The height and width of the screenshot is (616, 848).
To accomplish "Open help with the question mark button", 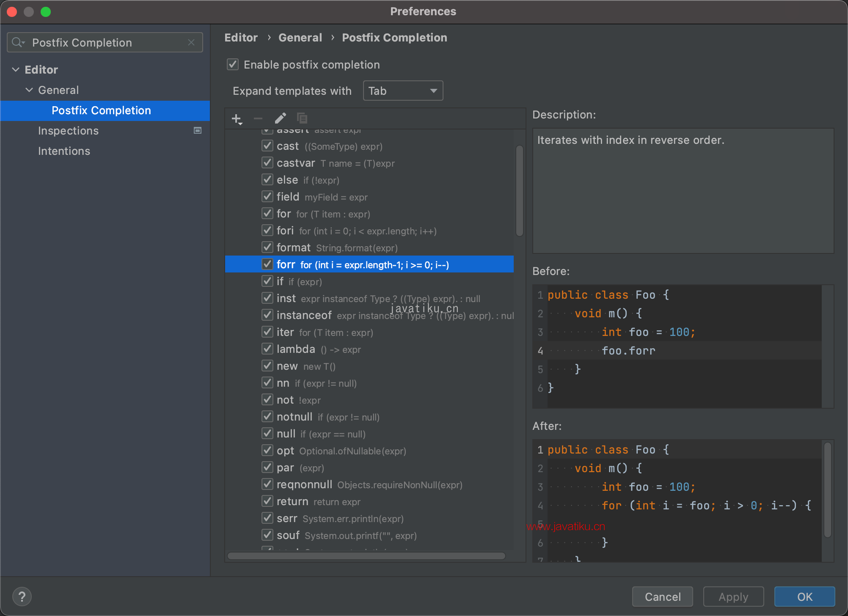I will [x=22, y=597].
